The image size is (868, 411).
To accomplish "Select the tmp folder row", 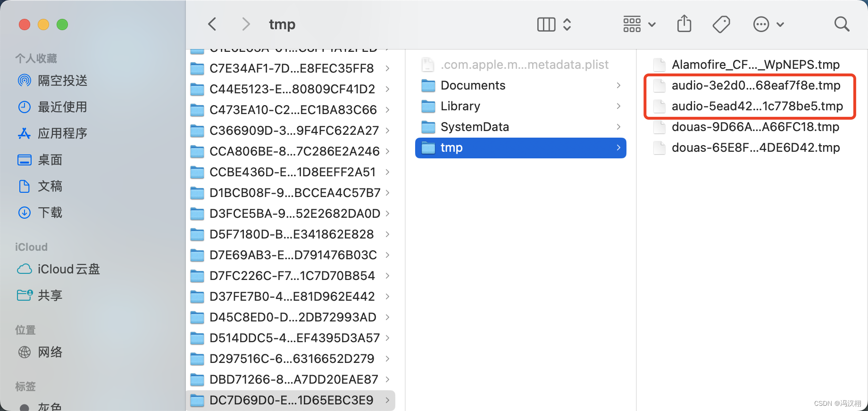I will click(x=521, y=148).
